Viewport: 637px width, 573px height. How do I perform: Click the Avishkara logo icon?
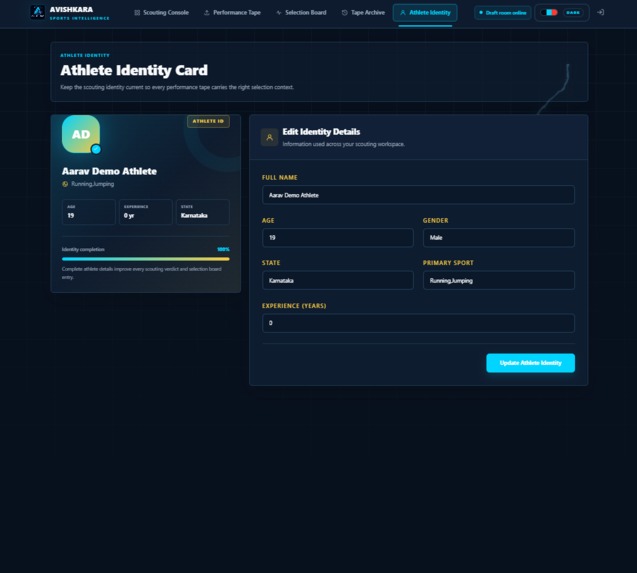pos(38,12)
